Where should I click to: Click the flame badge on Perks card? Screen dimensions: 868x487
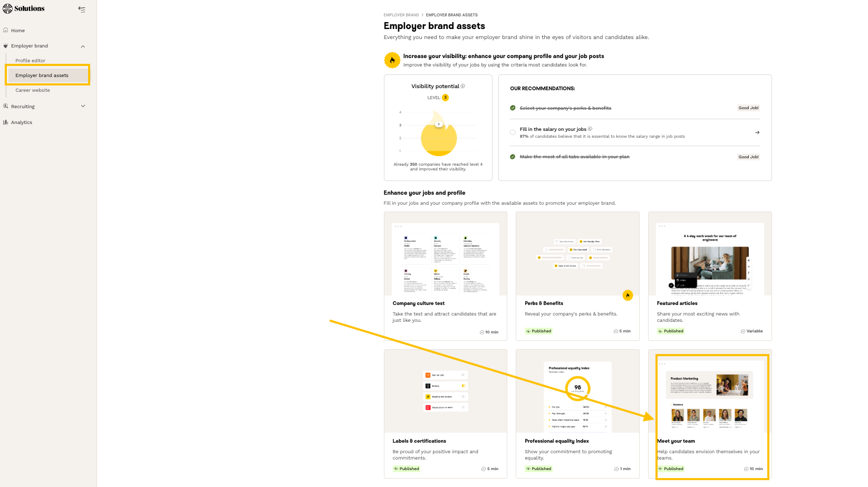628,295
